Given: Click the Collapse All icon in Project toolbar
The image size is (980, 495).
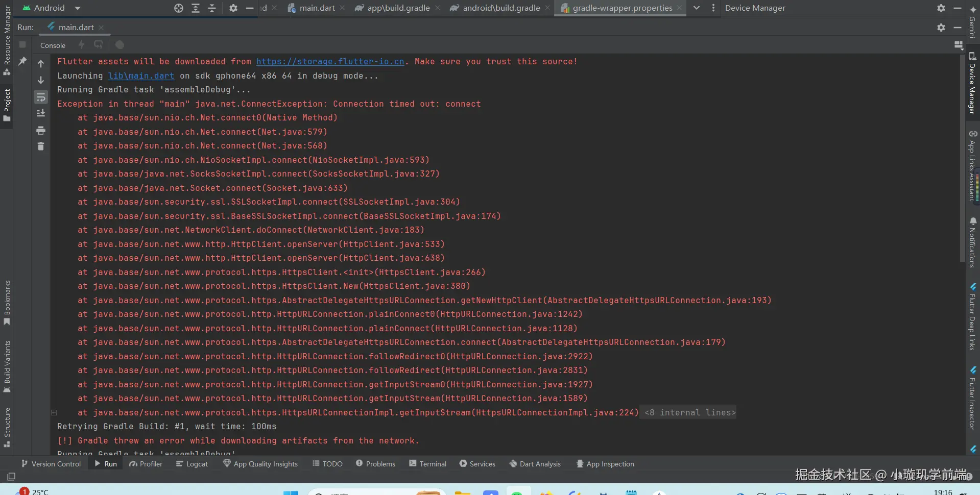Looking at the screenshot, I should click(x=212, y=8).
